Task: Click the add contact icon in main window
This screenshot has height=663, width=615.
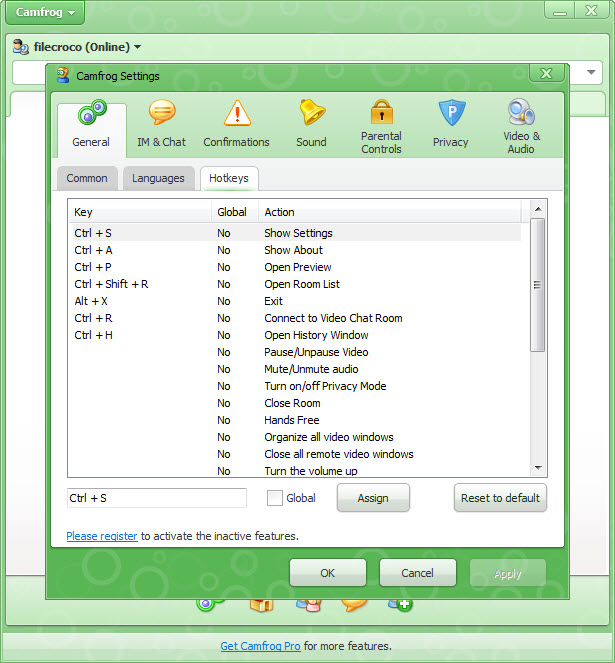Action: point(400,605)
